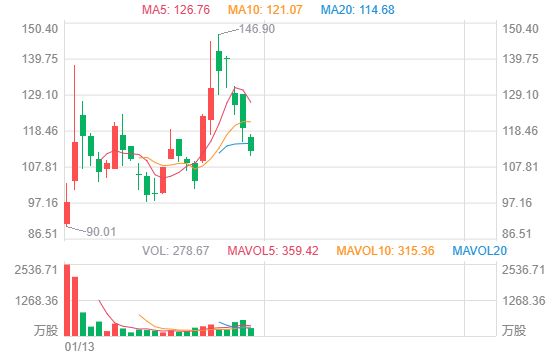
Task: Click the left 1268.36 volume axis label
Action: [36, 301]
